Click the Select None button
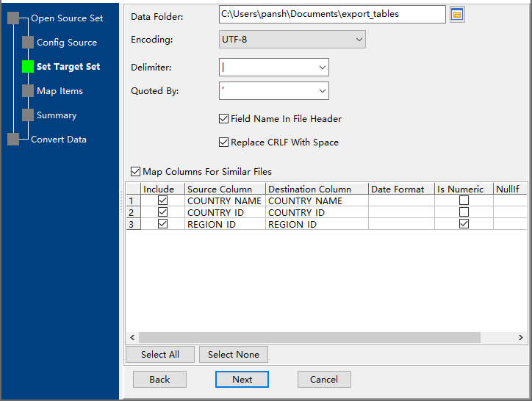The height and width of the screenshot is (401, 532). pyautogui.click(x=233, y=355)
